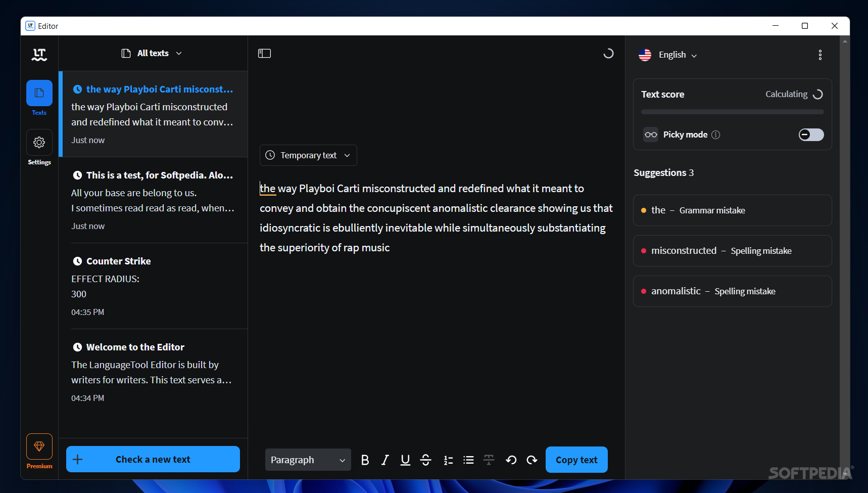Click the US flag language icon
Image resolution: width=868 pixels, height=493 pixels.
(645, 55)
